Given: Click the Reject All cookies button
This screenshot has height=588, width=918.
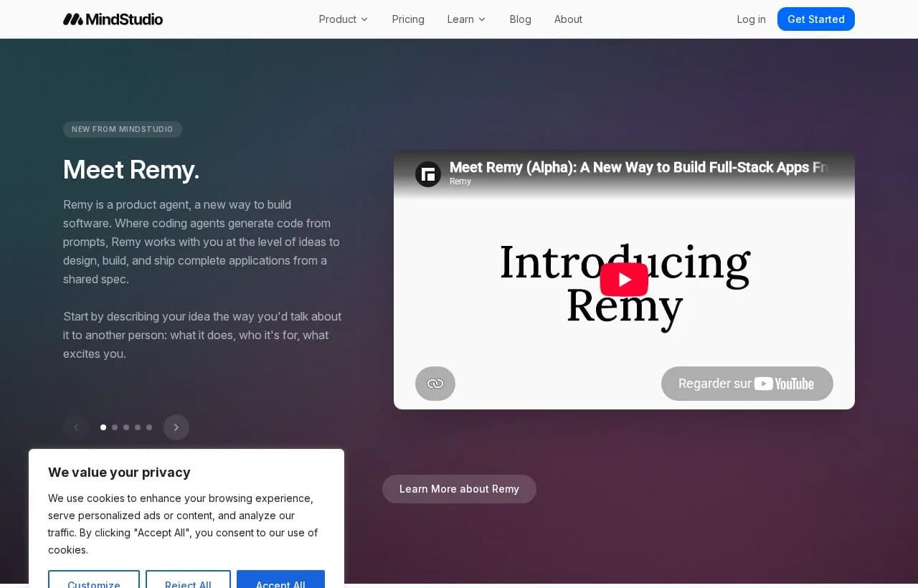Looking at the screenshot, I should (188, 579).
